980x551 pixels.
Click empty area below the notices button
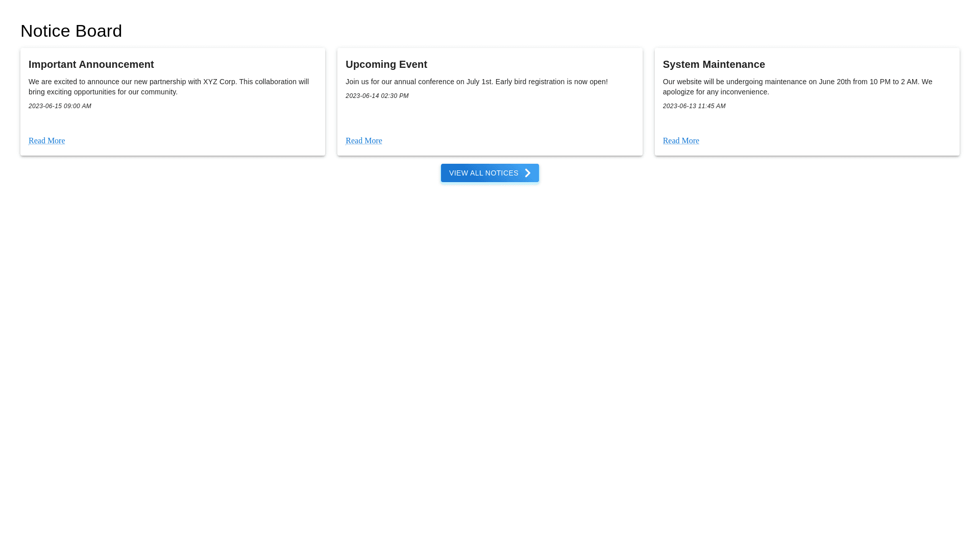tap(490, 332)
